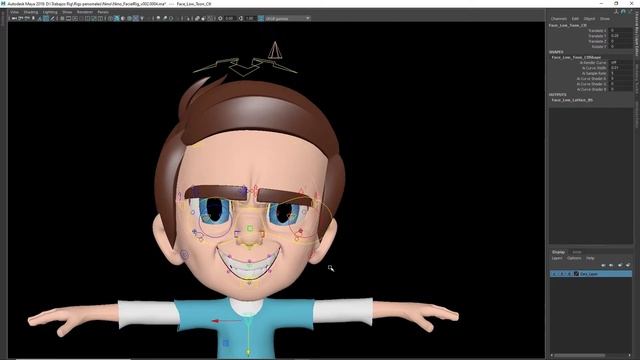Open the sRGB gamma view transform dropdown
The image size is (640, 360).
pyautogui.click(x=288, y=18)
